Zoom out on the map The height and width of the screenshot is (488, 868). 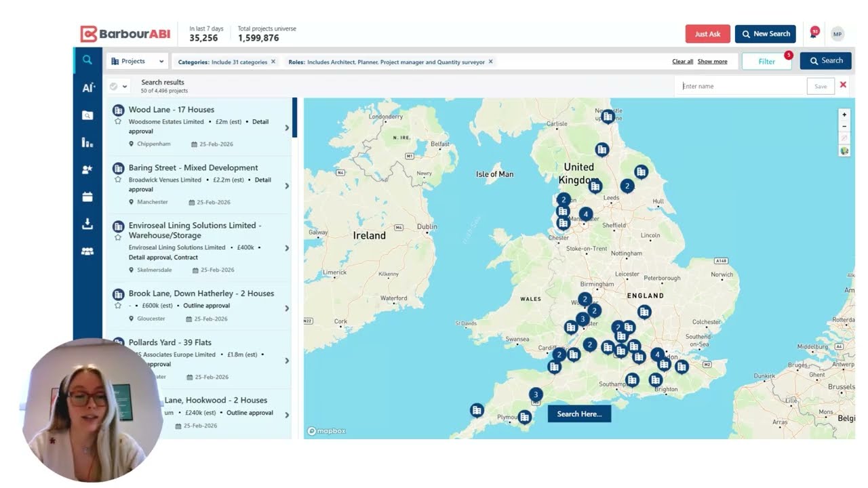point(844,126)
